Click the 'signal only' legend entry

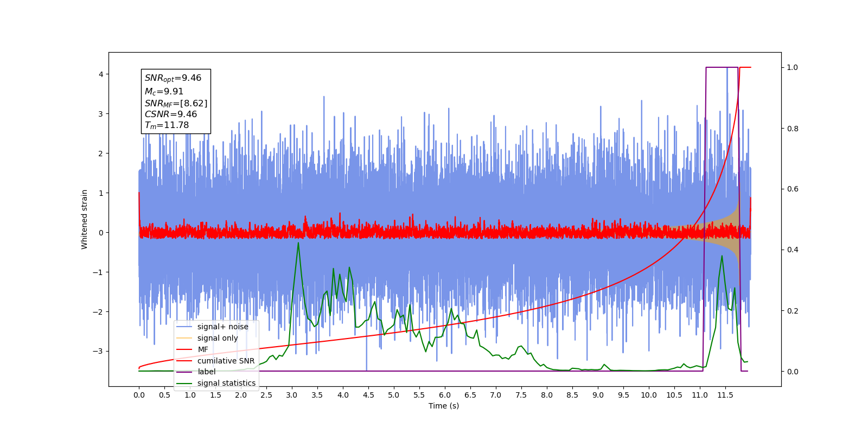click(x=207, y=338)
